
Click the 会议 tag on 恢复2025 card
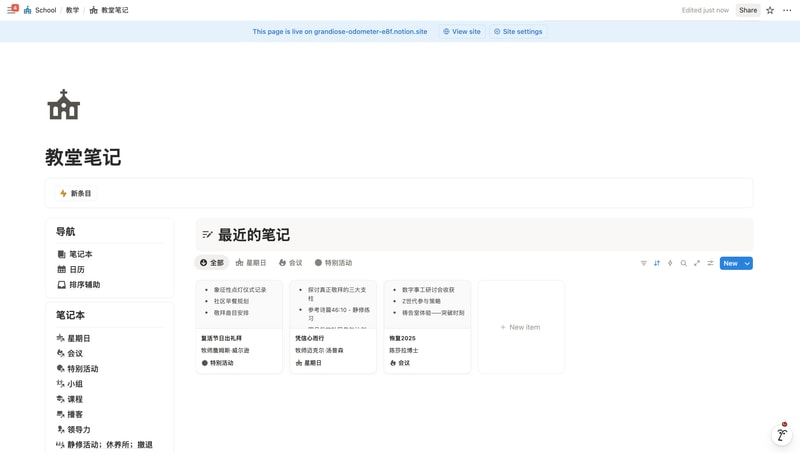(x=399, y=363)
